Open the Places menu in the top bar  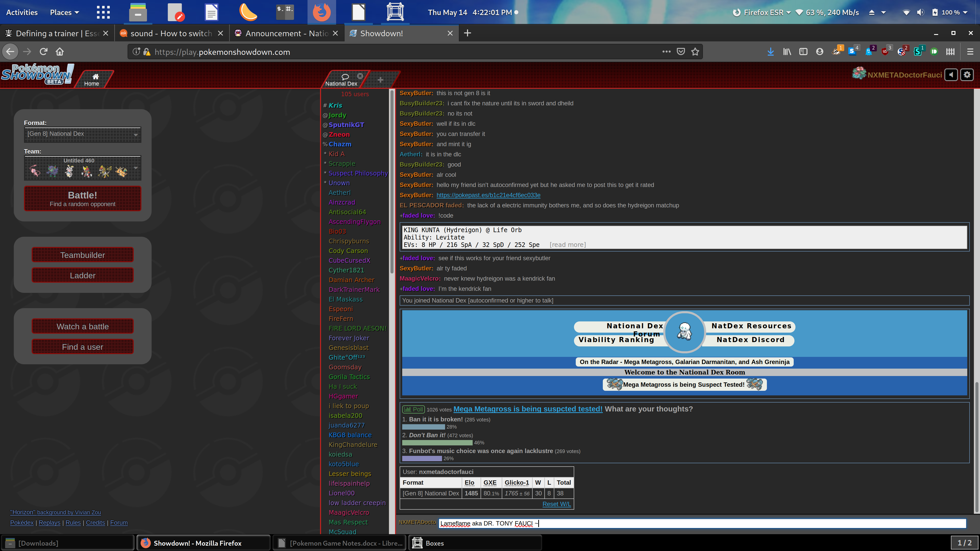(64, 12)
